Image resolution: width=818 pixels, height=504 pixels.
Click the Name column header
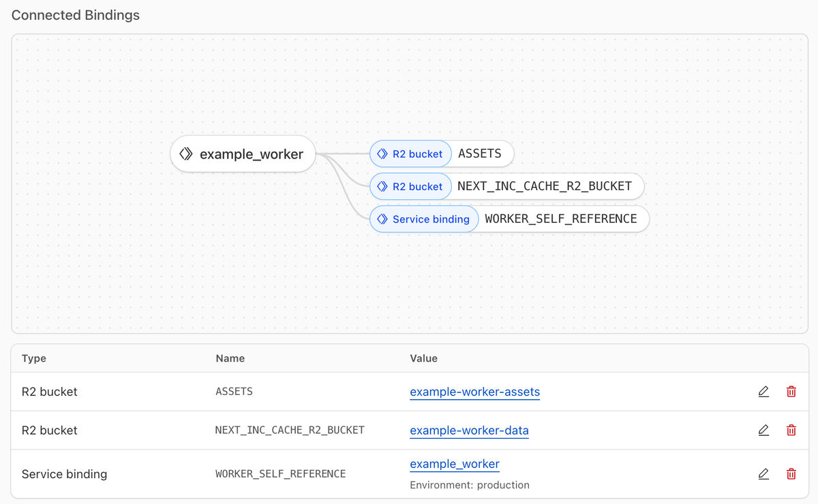point(230,358)
